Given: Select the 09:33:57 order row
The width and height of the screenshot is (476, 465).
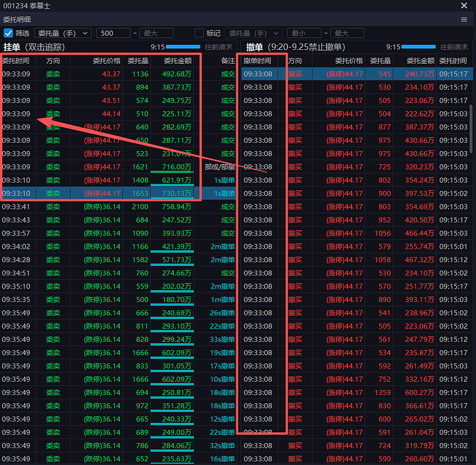Looking at the screenshot, I should 118,233.
